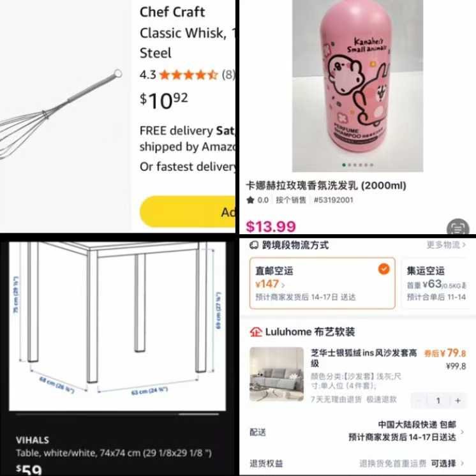Open the gray sofa cover thumbnail
The width and height of the screenshot is (476, 476).
click(276, 374)
